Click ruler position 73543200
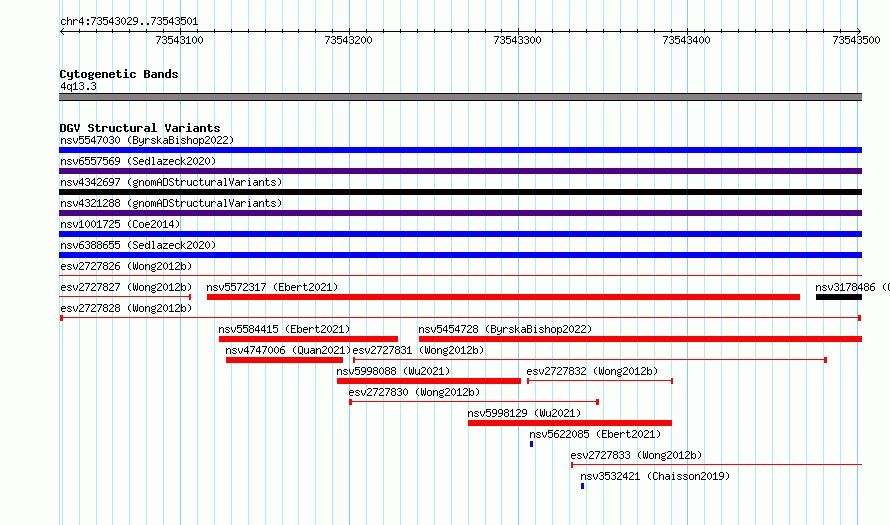 (349, 40)
